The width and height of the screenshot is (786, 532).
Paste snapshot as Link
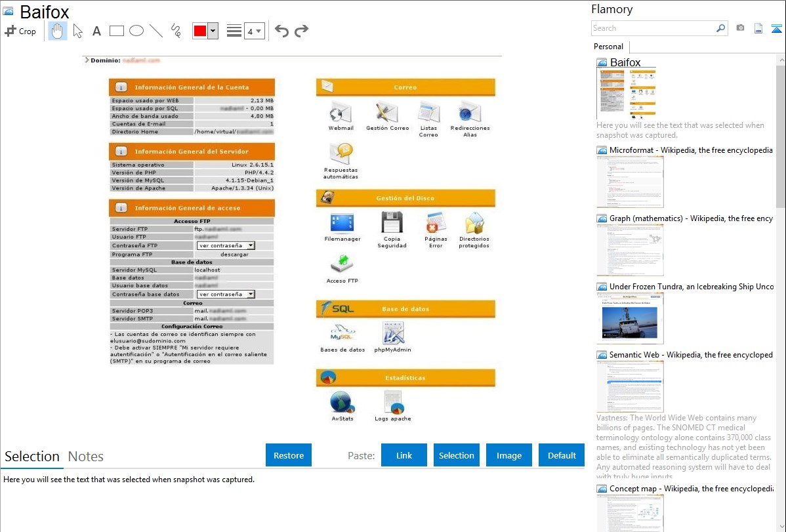pos(404,455)
